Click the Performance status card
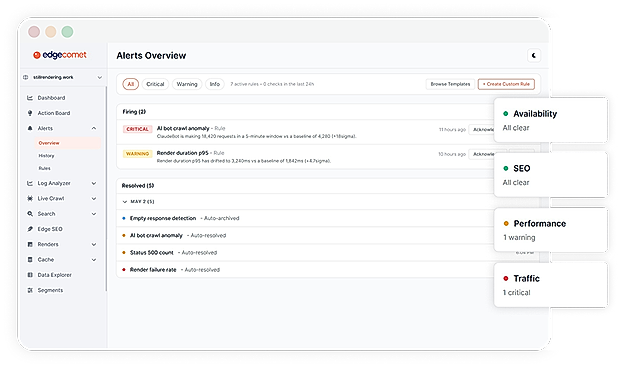 (x=551, y=230)
